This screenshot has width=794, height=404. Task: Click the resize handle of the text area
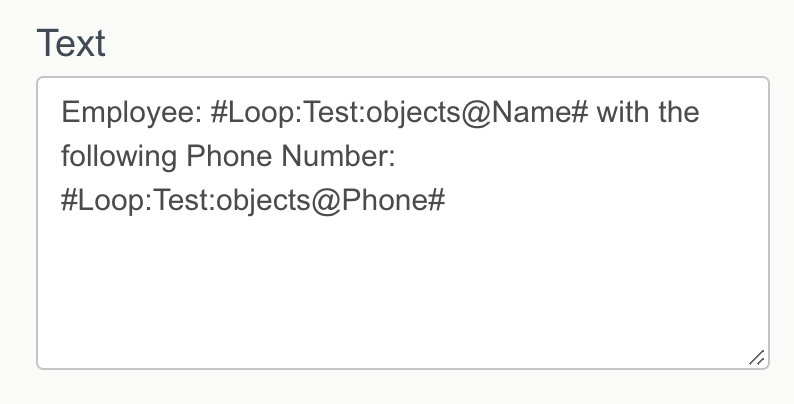point(757,357)
